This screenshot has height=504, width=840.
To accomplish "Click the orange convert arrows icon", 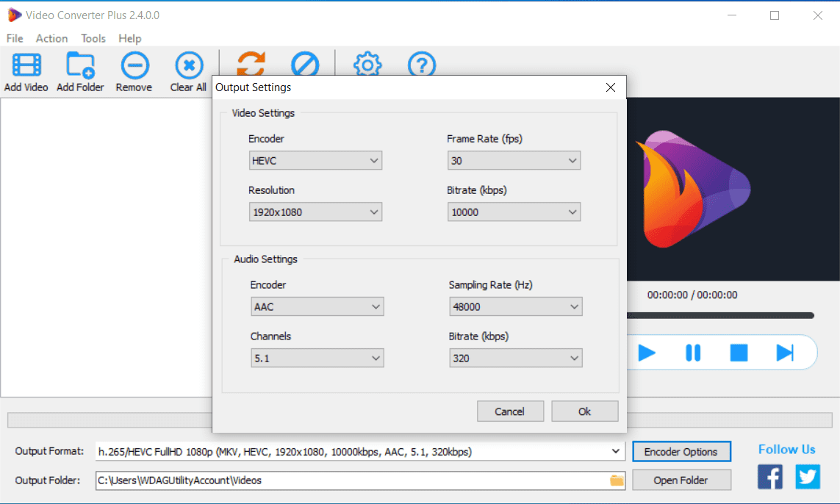I will click(251, 64).
